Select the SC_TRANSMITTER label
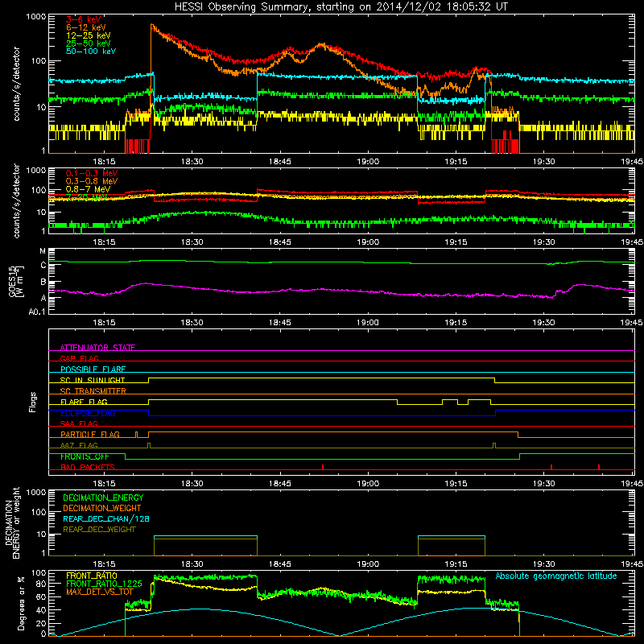This screenshot has height=644, width=644. pos(93,390)
